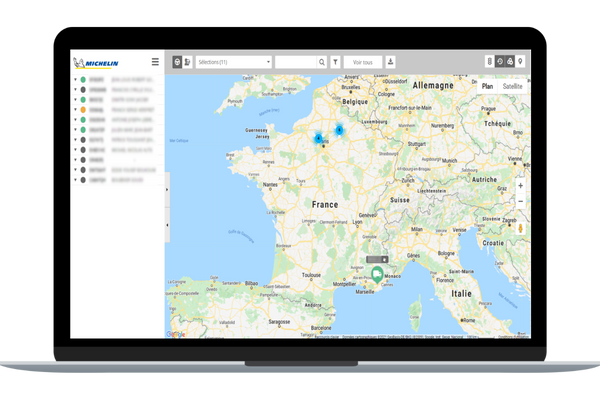Open the hamburger menu beside the Michelin logo
The image size is (600, 400).
(x=155, y=62)
